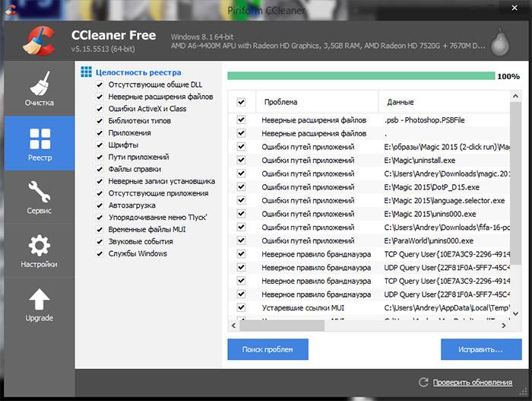Click the refresh icon beside Проверить обновления

(423, 382)
